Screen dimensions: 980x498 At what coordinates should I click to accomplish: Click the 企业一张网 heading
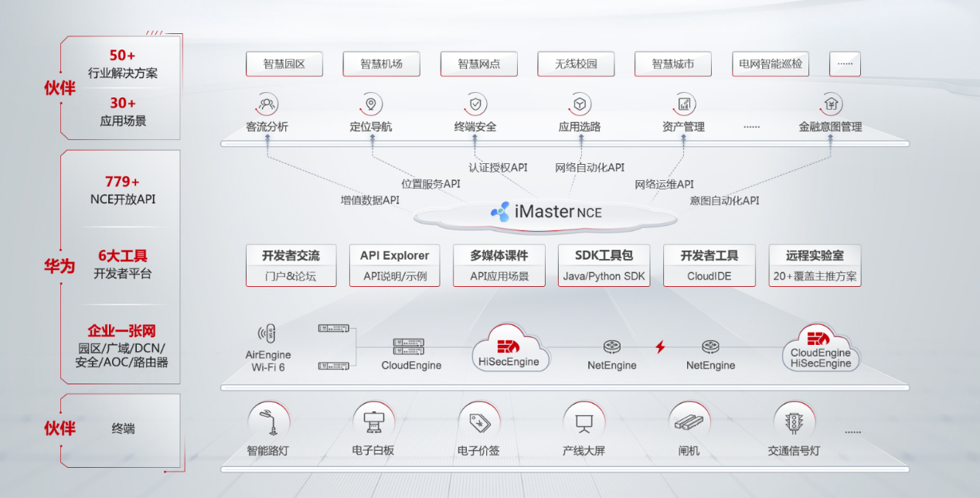(121, 333)
